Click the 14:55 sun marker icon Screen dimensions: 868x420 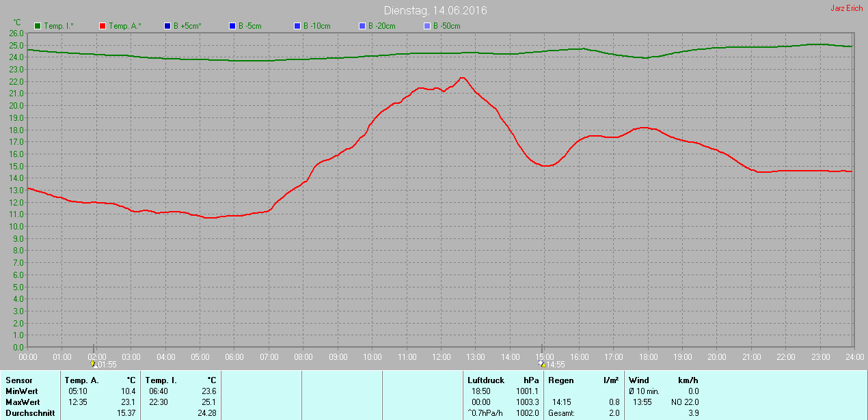coord(543,364)
